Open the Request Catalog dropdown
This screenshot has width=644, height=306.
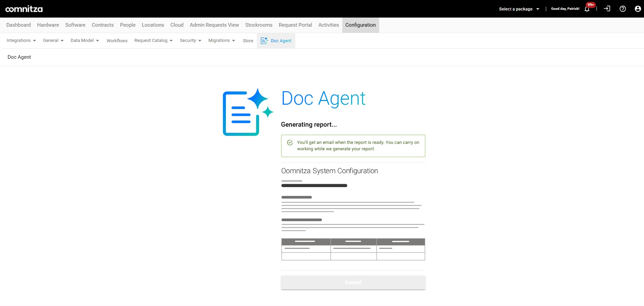pyautogui.click(x=154, y=41)
